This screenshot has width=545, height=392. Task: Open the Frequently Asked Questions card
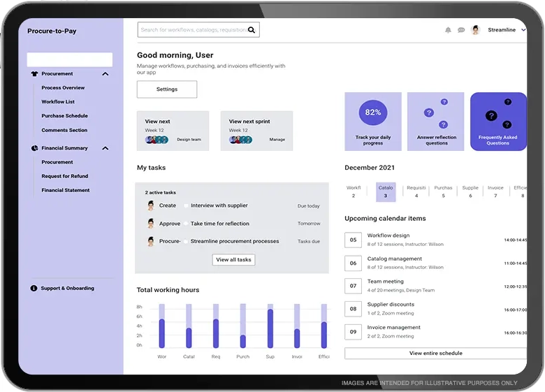pyautogui.click(x=497, y=122)
